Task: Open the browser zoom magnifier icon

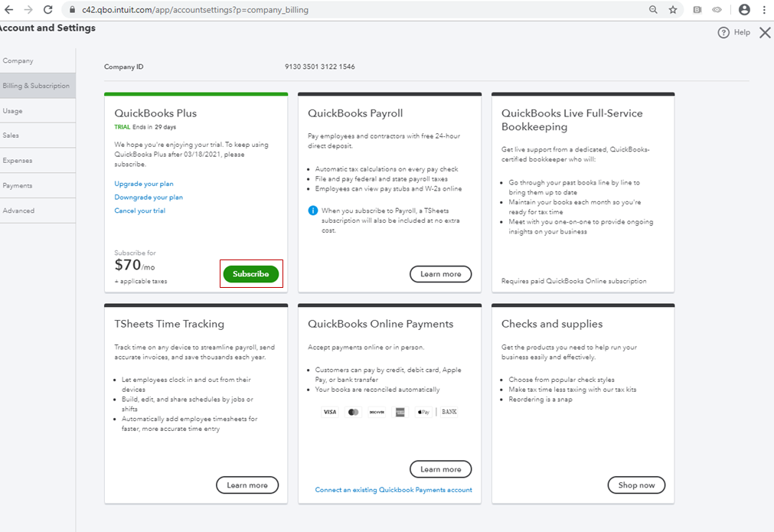Action: click(x=653, y=10)
